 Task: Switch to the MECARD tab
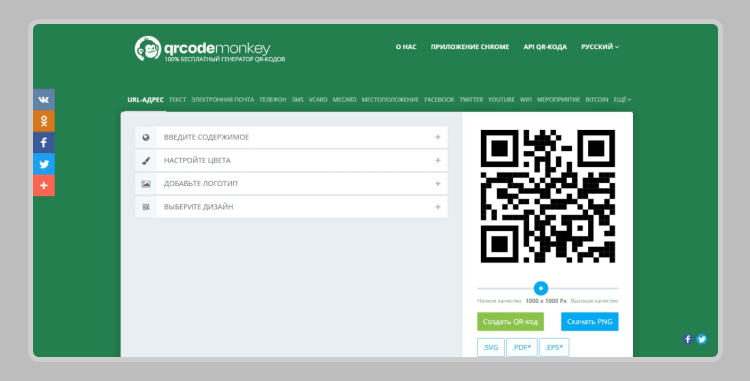tap(344, 99)
